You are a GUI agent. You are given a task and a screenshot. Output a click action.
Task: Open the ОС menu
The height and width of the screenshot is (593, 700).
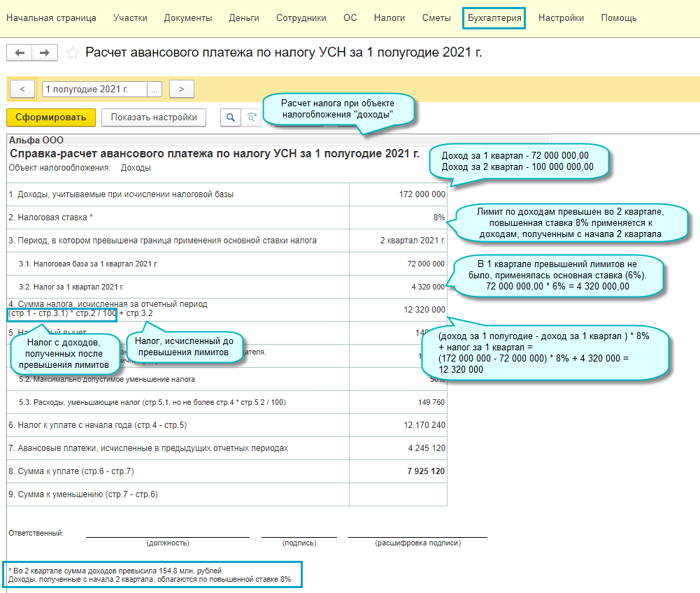350,18
